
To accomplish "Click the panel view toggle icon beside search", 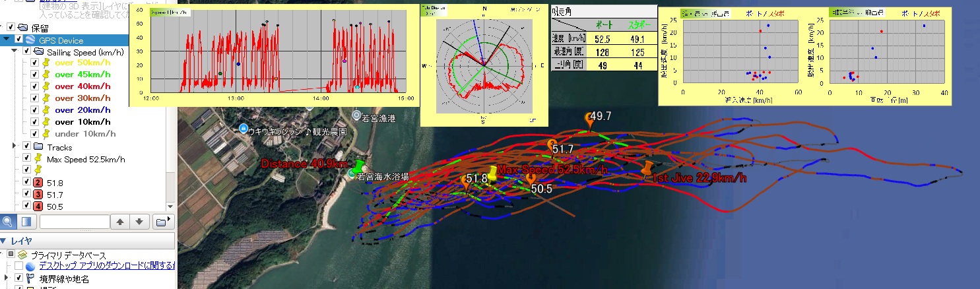I will [25, 222].
